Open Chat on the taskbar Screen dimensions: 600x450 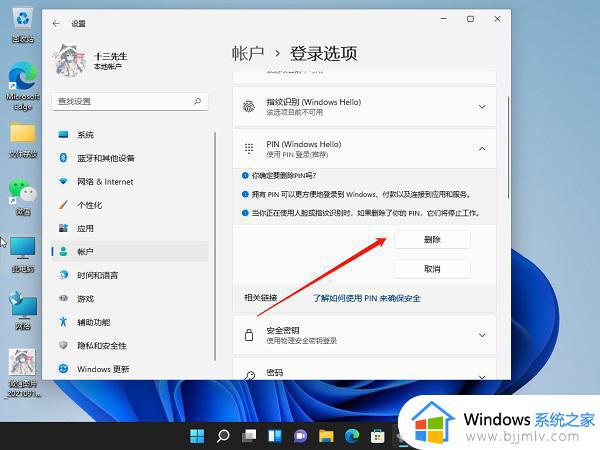(300, 436)
